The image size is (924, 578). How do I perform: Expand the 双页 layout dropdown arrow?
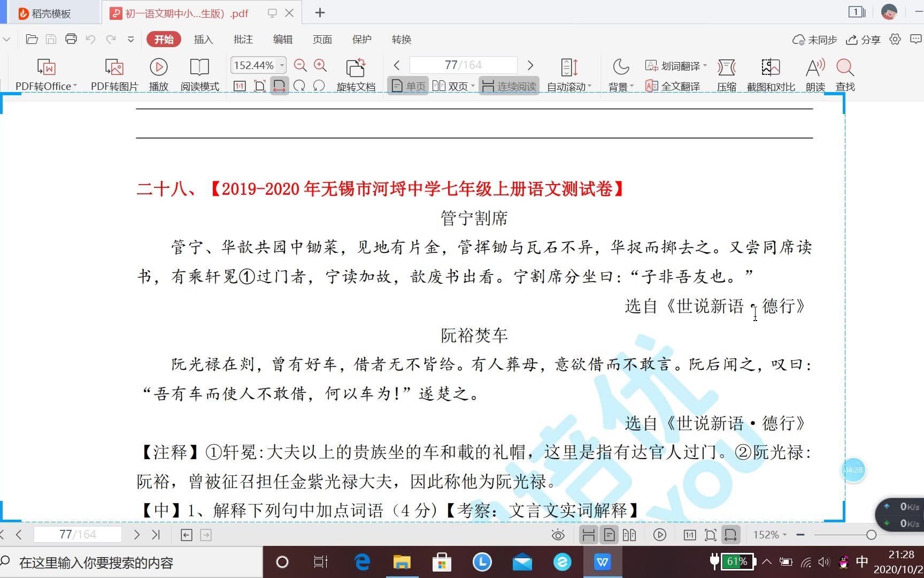[473, 86]
